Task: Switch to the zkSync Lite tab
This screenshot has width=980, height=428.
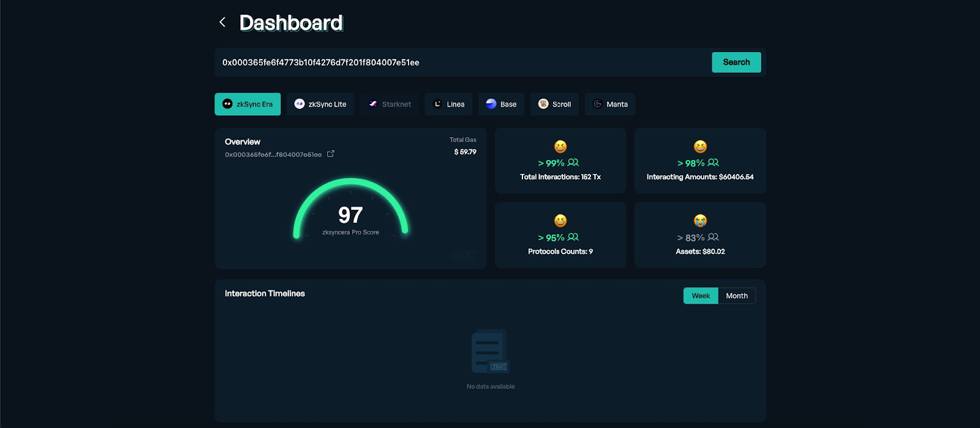Action: 320,104
